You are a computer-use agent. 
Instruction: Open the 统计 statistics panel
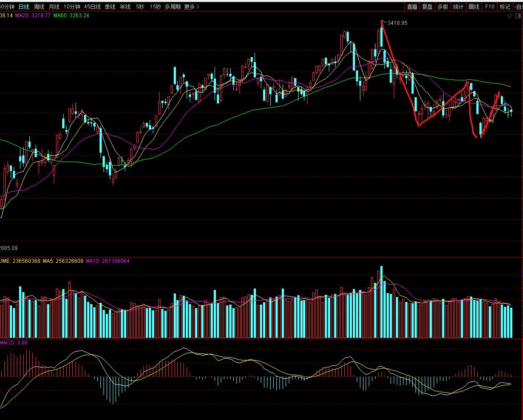pyautogui.click(x=458, y=7)
